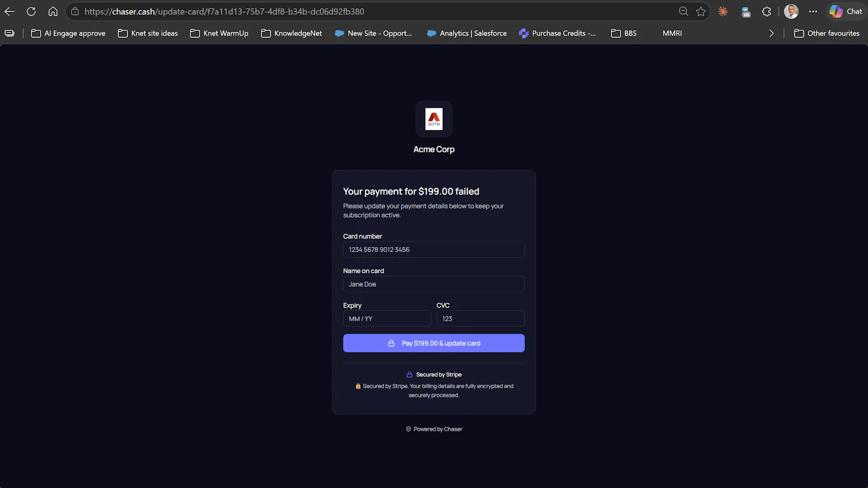Click the 'Card number' label

pyautogui.click(x=362, y=236)
